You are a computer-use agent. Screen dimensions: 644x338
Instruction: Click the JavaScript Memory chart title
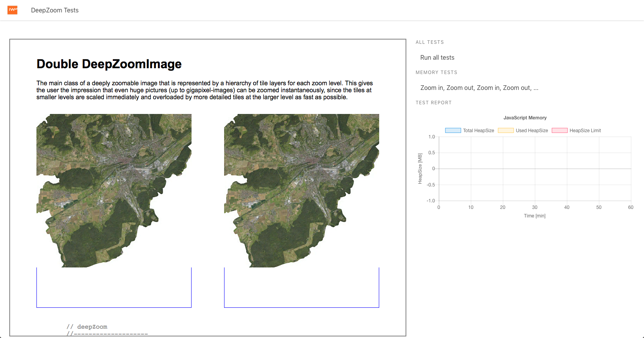[x=525, y=118]
